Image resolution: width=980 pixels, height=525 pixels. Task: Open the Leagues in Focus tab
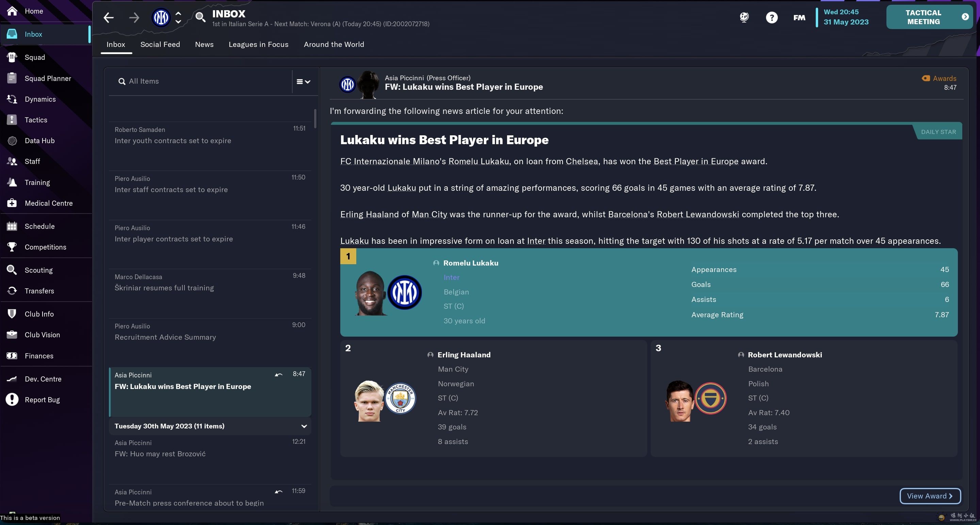coord(259,45)
